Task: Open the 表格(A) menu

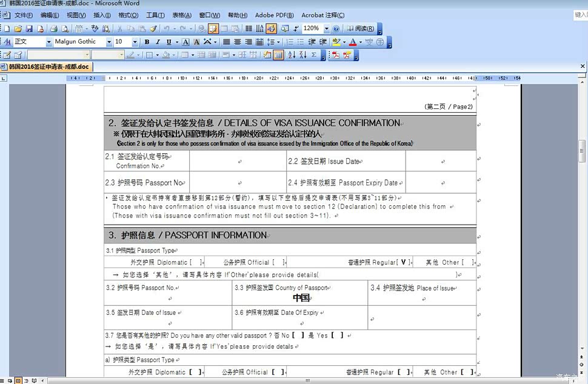Action: click(181, 15)
